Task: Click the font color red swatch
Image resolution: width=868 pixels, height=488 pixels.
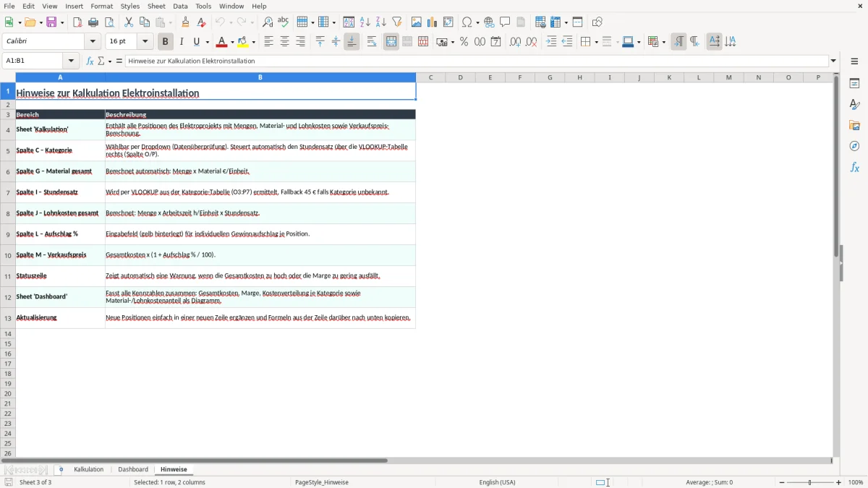Action: coord(222,42)
